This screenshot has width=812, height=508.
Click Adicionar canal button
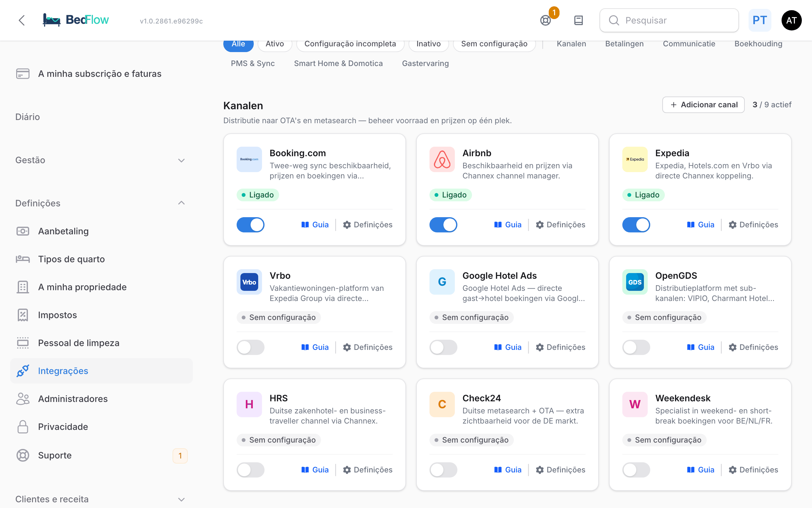tap(703, 105)
